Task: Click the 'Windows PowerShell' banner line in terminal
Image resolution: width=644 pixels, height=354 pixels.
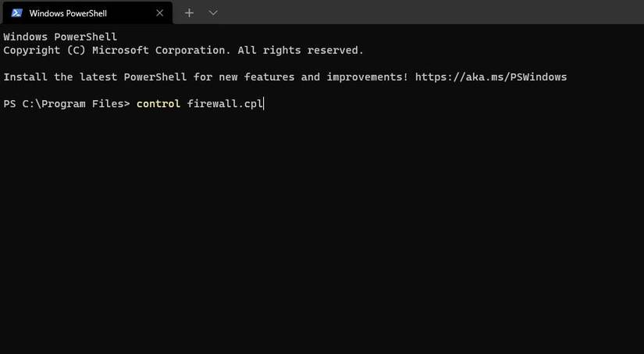Action: click(x=60, y=37)
